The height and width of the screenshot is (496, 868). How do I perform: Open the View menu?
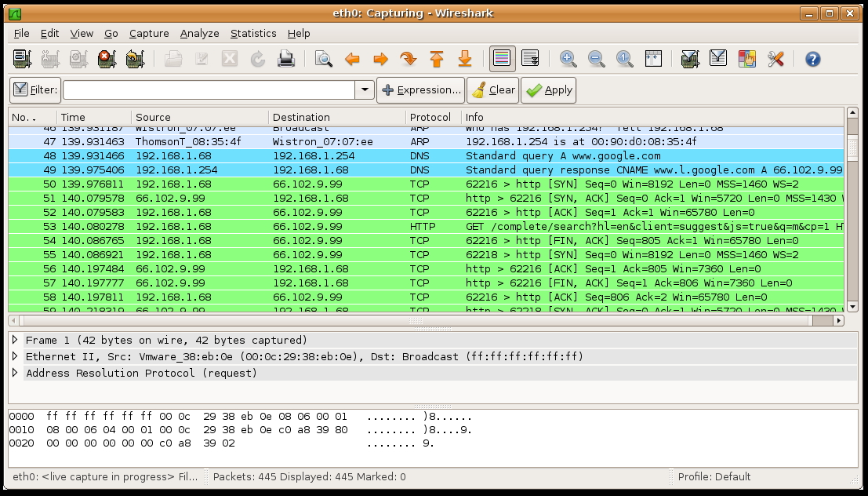pos(82,33)
